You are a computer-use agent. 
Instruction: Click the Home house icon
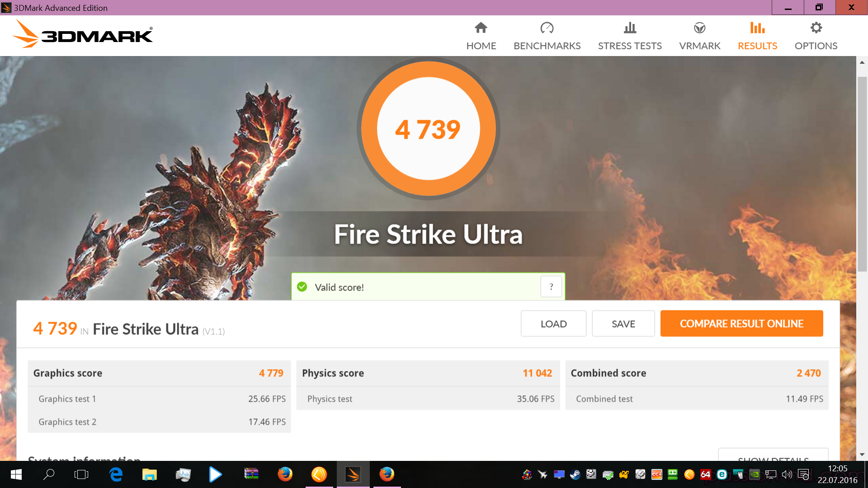coord(481,28)
